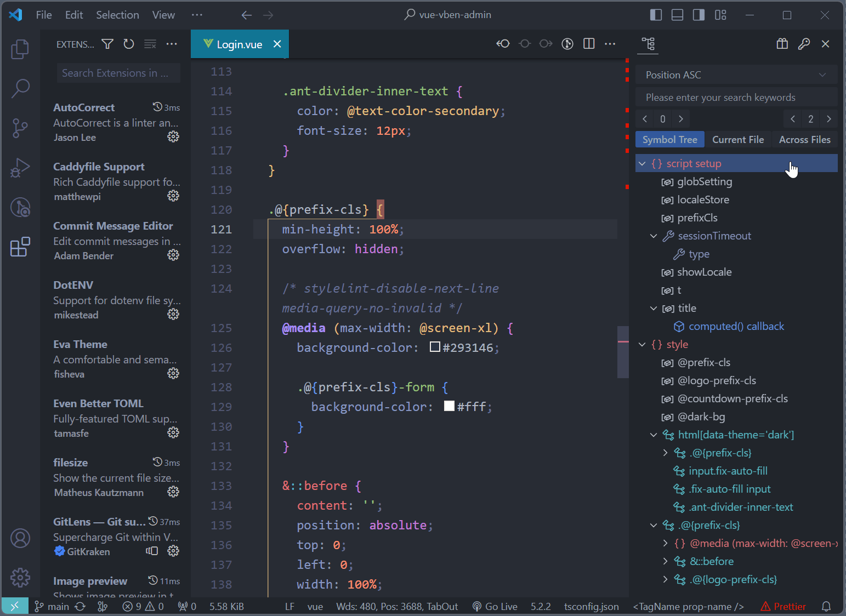Expand the .@{logo-prefix-cls} node

(665, 579)
